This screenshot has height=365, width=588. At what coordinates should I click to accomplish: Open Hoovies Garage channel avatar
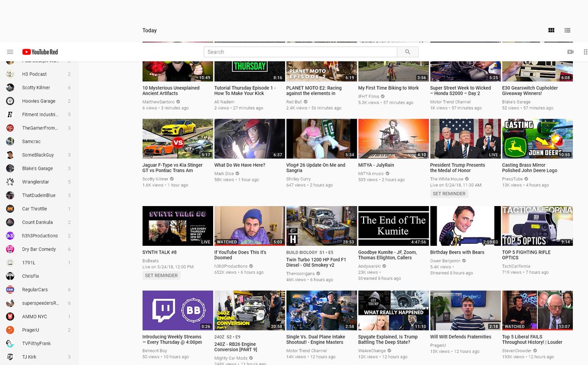click(x=10, y=101)
